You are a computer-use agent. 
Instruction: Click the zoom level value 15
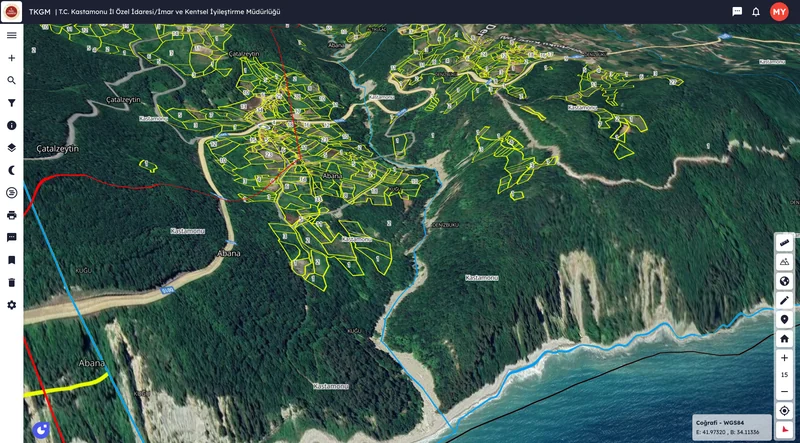click(784, 375)
